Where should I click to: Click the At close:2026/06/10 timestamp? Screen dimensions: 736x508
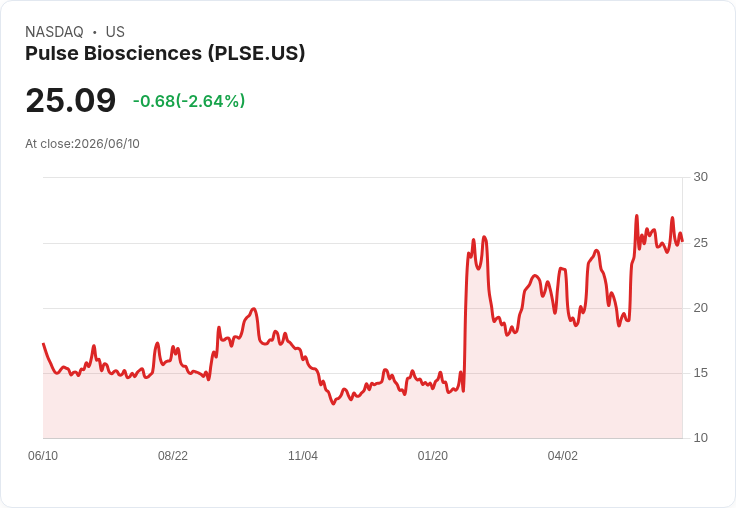point(82,144)
